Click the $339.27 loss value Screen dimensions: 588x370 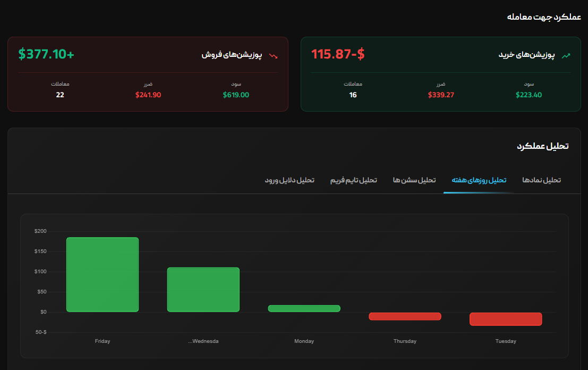tap(441, 95)
